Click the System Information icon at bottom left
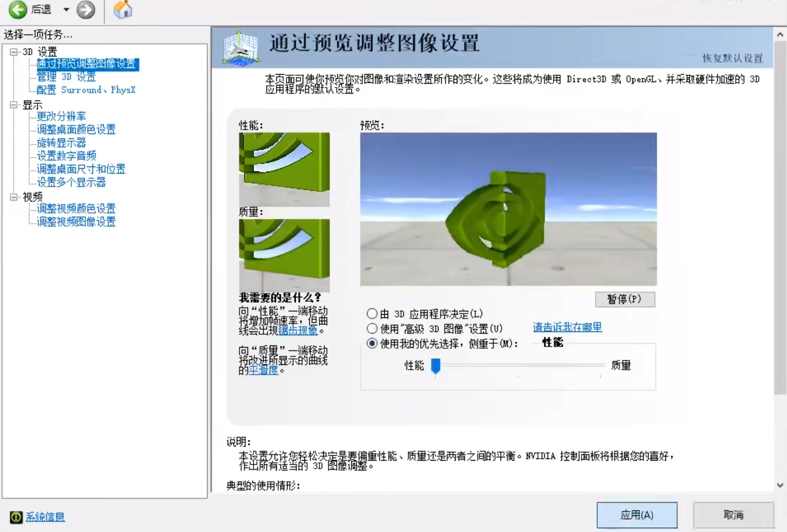Image resolution: width=787 pixels, height=532 pixels. click(x=16, y=517)
